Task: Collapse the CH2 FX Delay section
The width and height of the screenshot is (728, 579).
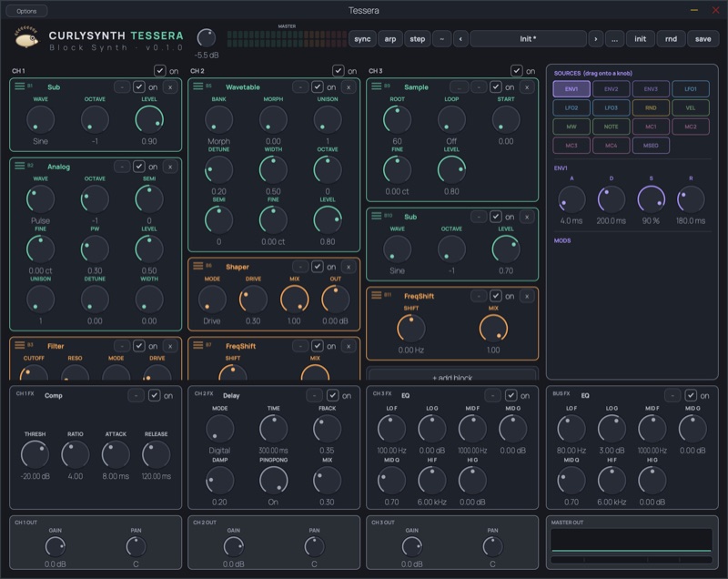Action: coord(314,396)
